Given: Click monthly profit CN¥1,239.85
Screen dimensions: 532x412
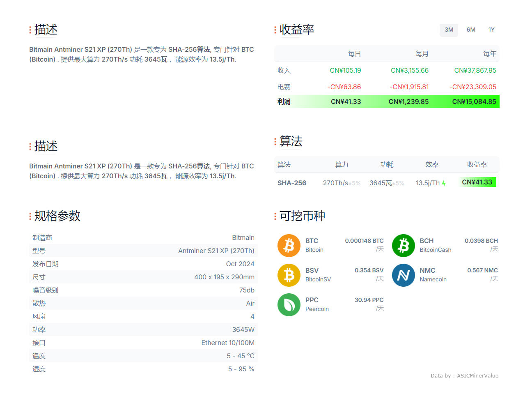Looking at the screenshot, I should (408, 102).
